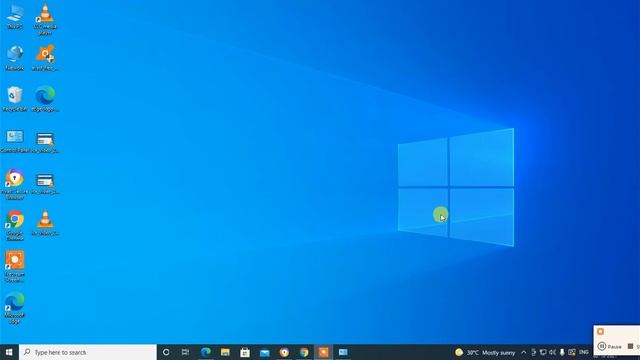Open the Mail app from the taskbar
Image resolution: width=640 pixels, height=360 pixels.
[264, 352]
